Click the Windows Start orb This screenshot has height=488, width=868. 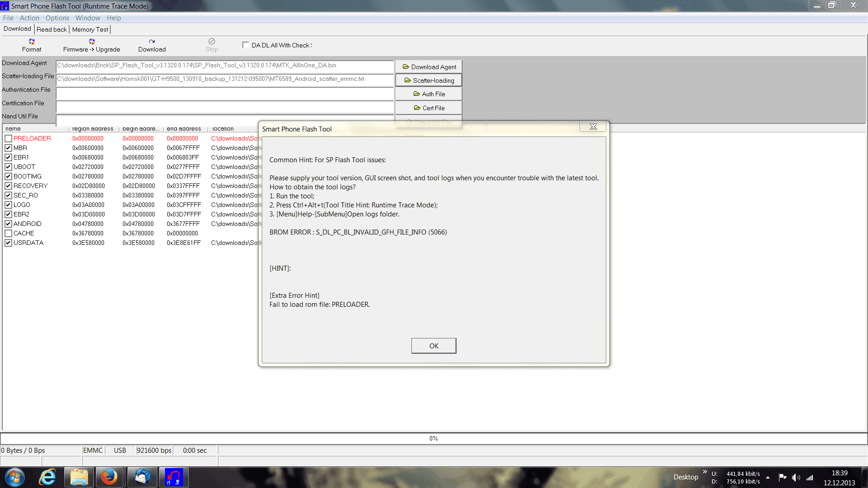tap(15, 477)
